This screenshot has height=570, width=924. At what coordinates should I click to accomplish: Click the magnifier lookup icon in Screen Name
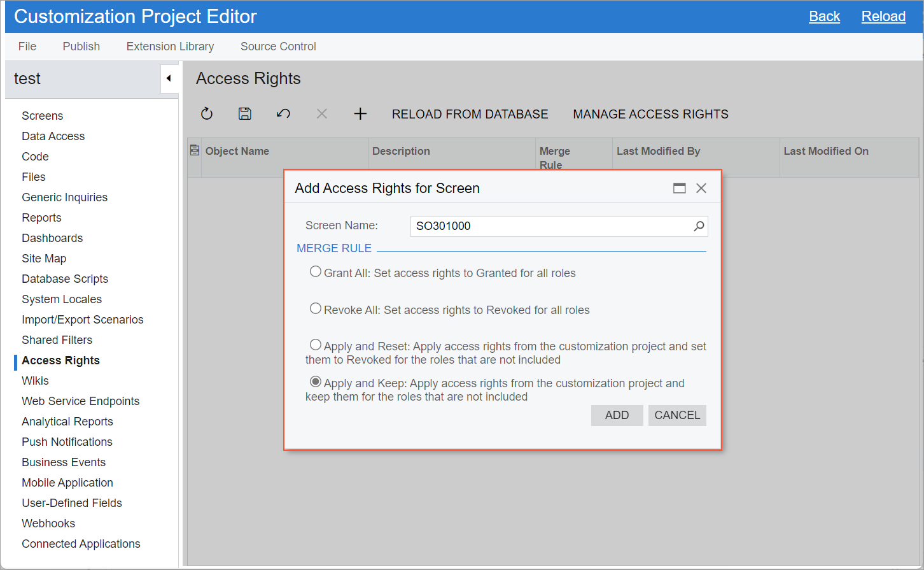click(x=699, y=226)
